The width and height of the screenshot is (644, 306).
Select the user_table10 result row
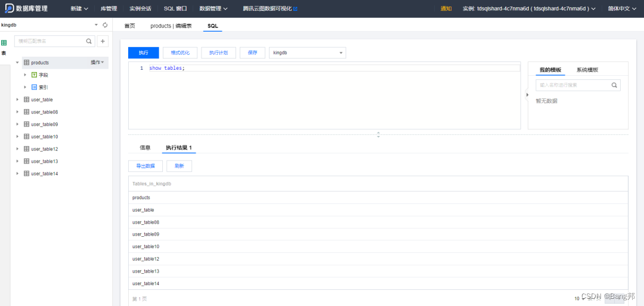point(378,246)
